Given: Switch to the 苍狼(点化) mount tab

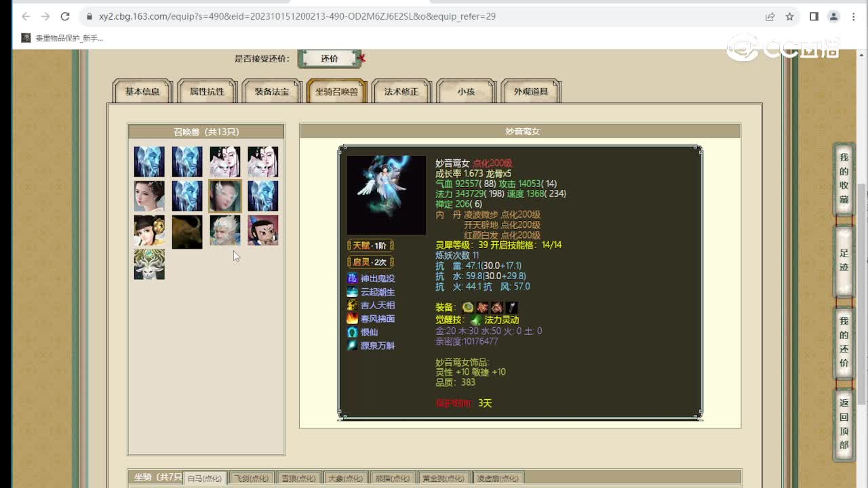Looking at the screenshot, I should (x=298, y=479).
